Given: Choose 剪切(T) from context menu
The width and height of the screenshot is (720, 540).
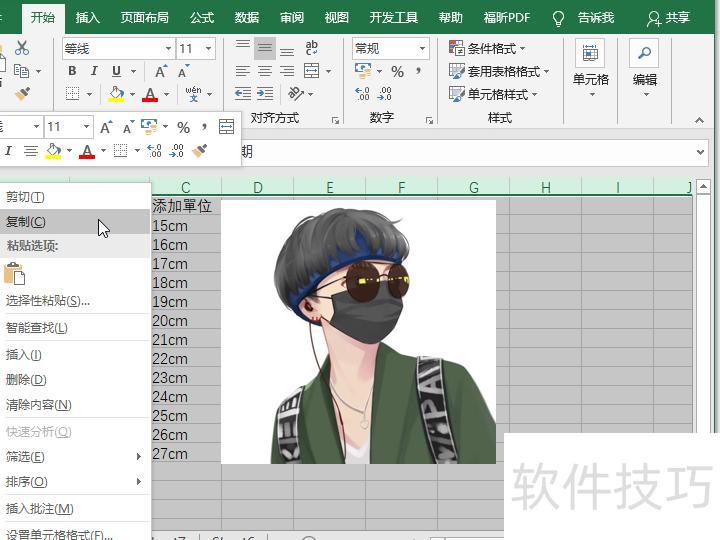Looking at the screenshot, I should [76, 197].
